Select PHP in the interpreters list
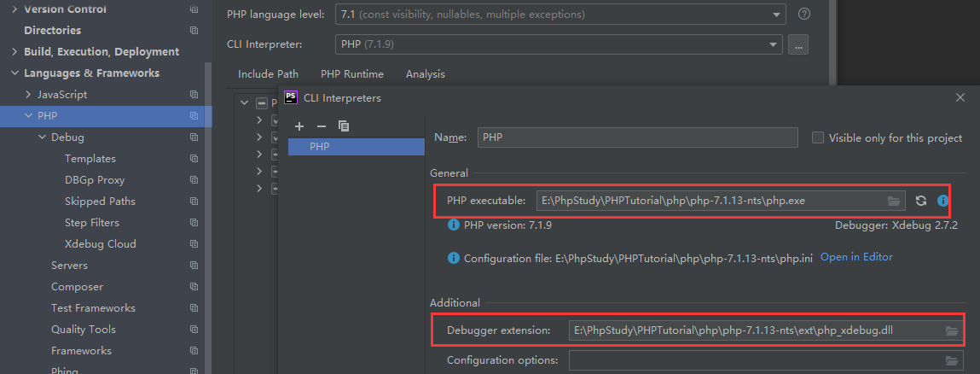 [357, 147]
